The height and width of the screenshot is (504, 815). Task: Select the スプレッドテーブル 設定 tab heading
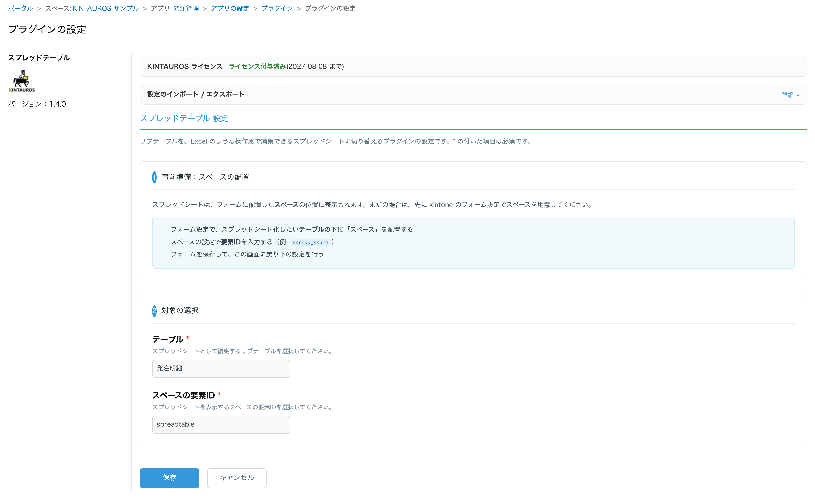coord(184,118)
